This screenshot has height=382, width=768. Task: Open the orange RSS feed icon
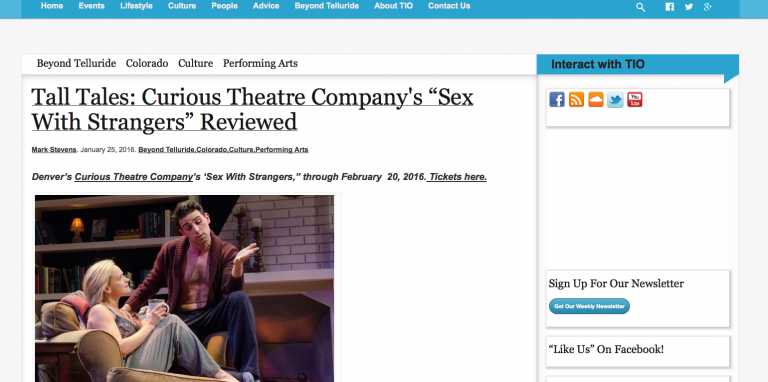(576, 99)
